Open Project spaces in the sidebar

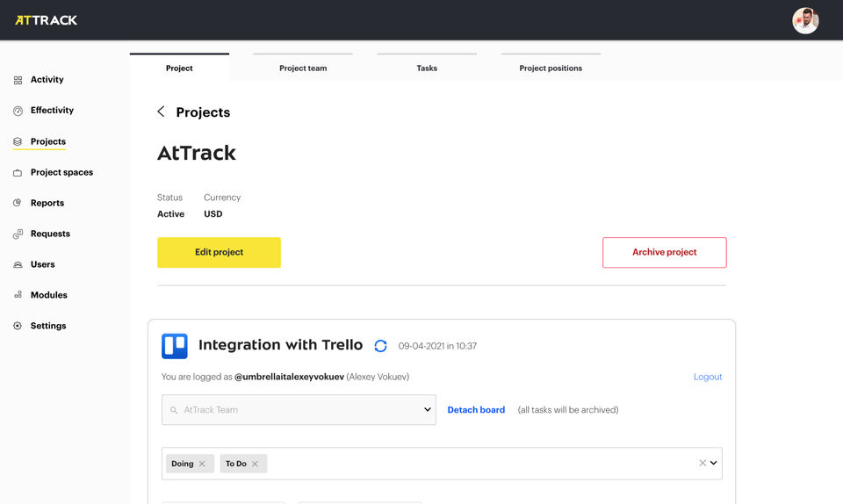pos(61,172)
